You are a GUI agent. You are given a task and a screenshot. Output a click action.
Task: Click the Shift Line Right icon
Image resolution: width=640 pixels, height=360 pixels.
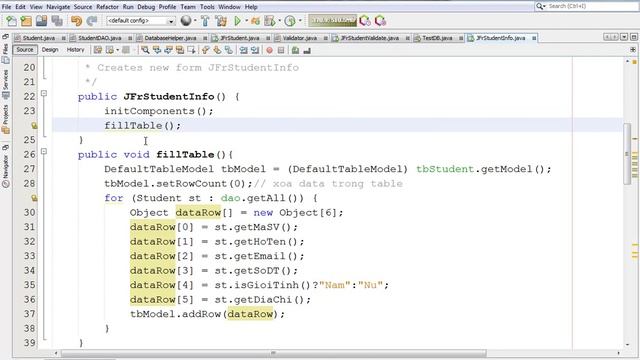coord(255,50)
